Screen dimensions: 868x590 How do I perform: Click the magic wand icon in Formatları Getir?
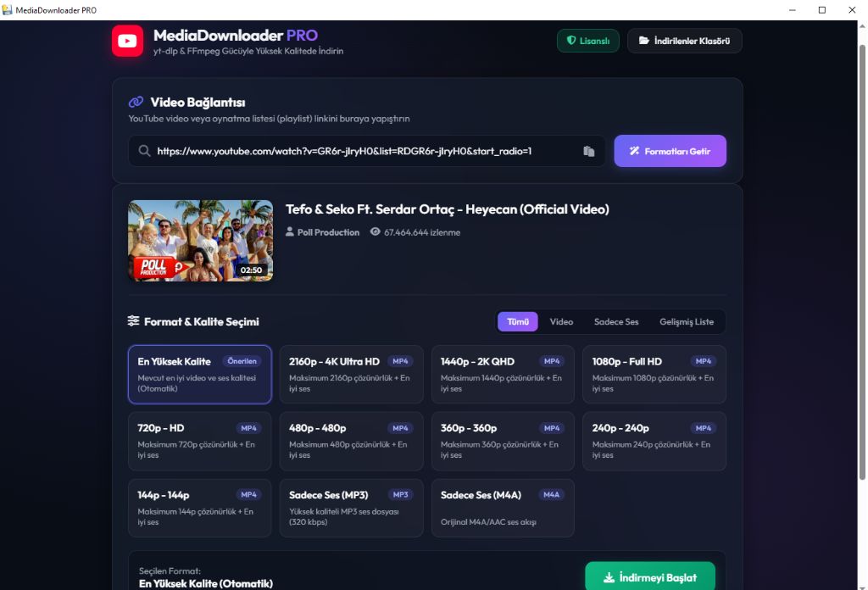[634, 151]
